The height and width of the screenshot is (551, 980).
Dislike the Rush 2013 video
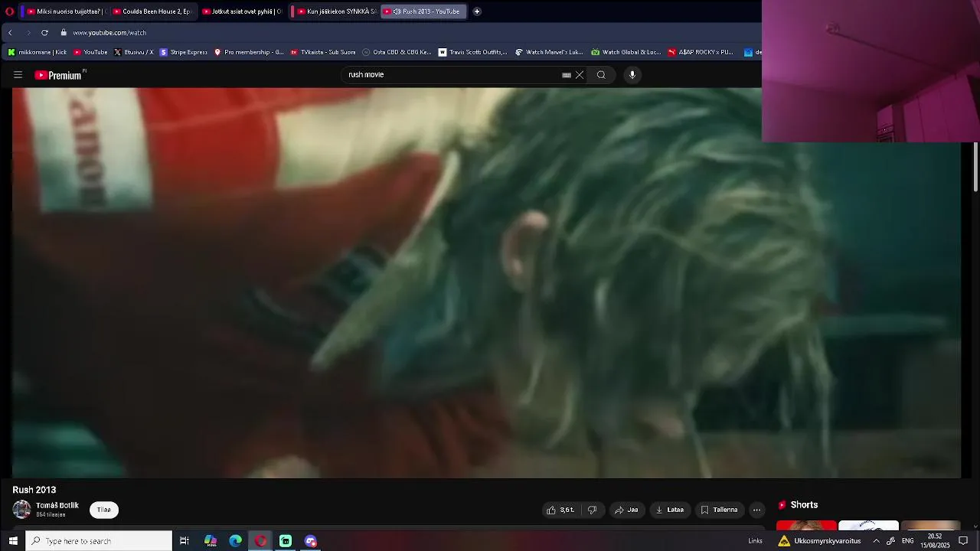592,510
